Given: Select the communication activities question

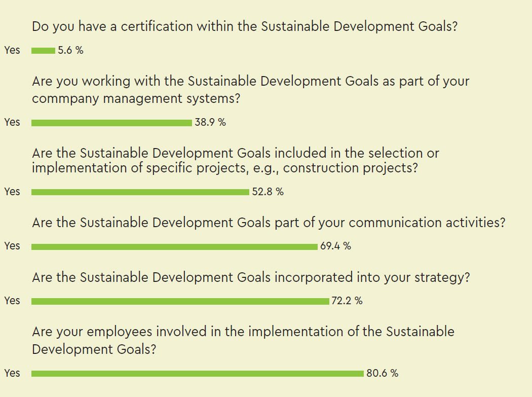Looking at the screenshot, I should 269,223.
